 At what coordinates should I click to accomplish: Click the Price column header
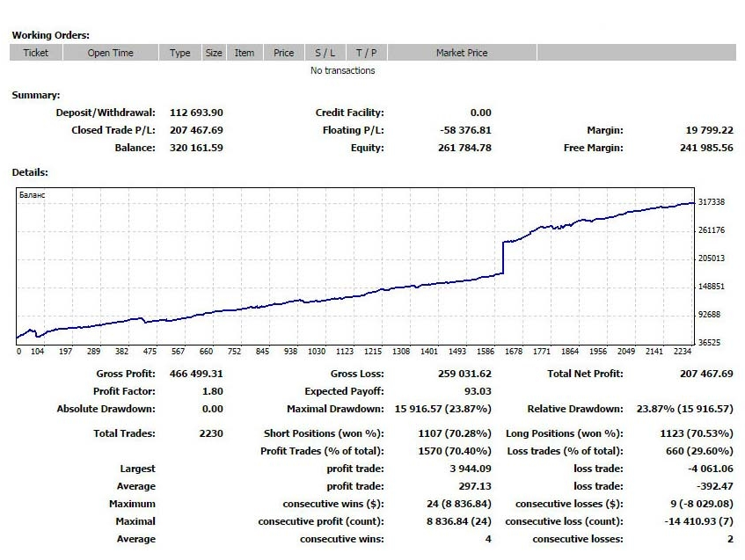coord(284,53)
